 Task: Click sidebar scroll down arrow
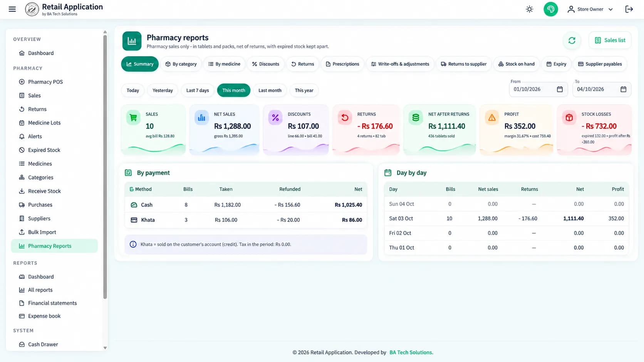(105, 348)
